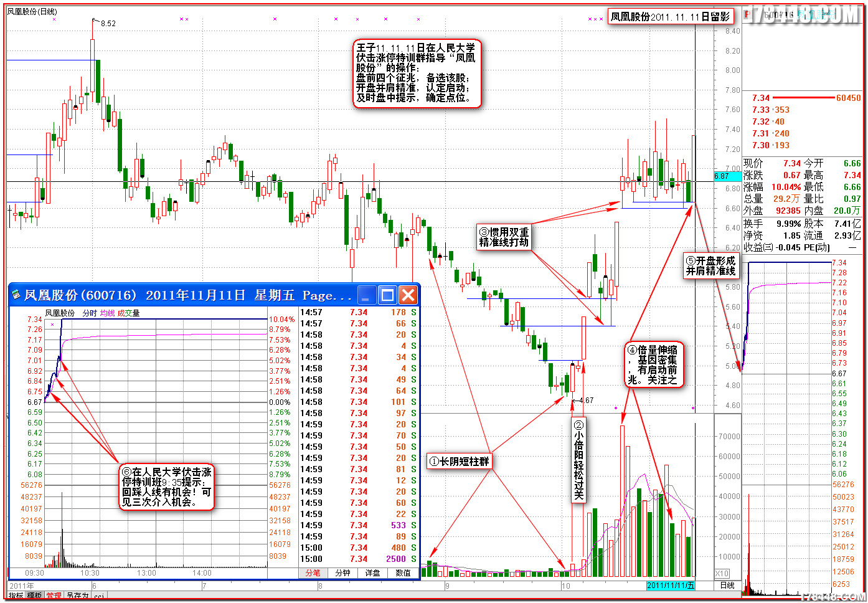Click the 股本 7.41亿 quote value
868x603 pixels.
click(x=848, y=223)
